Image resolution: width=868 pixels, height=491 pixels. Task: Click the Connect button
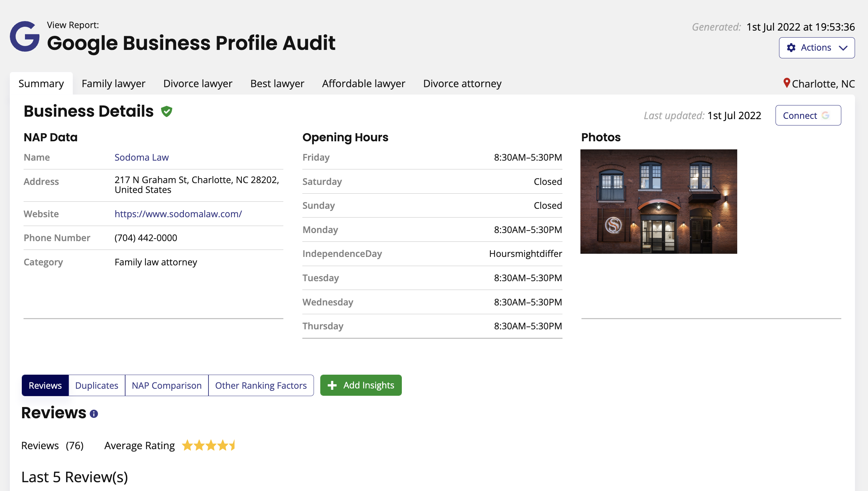pos(808,115)
